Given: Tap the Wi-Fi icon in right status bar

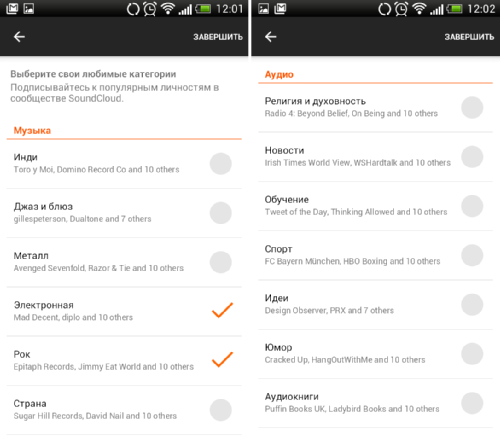Looking at the screenshot, I should tap(419, 9).
